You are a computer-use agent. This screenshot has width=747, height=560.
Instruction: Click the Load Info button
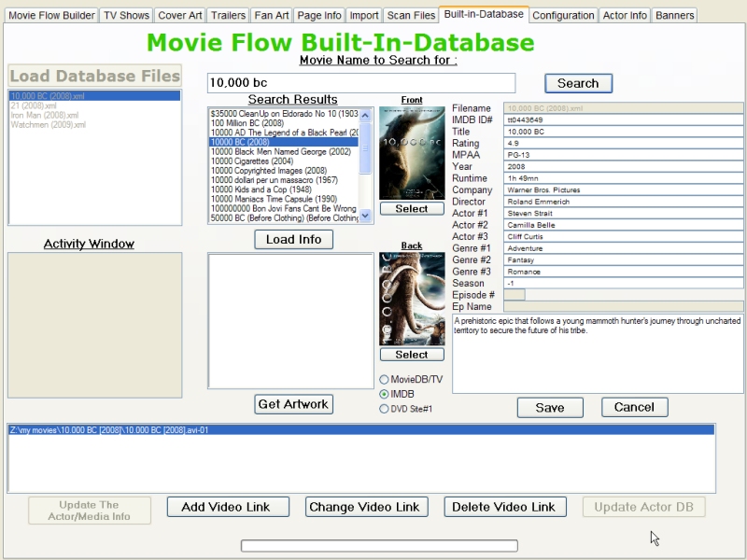pyautogui.click(x=293, y=240)
